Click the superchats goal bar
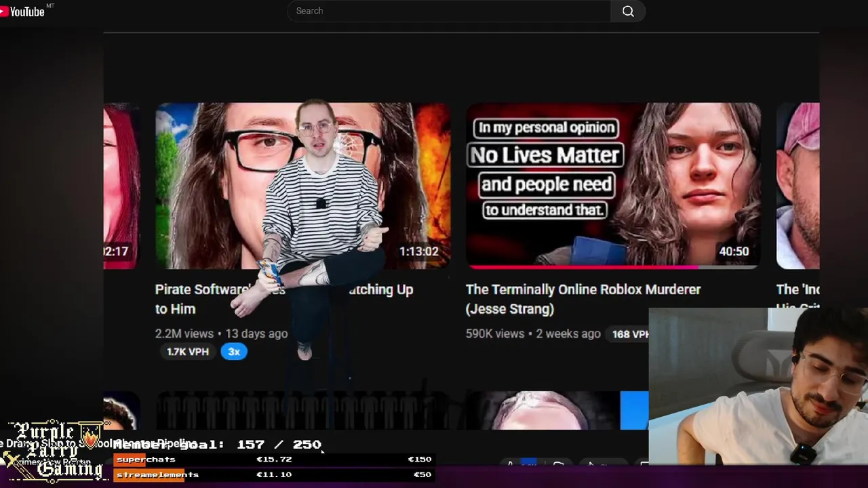The width and height of the screenshot is (868, 488). pyautogui.click(x=273, y=460)
